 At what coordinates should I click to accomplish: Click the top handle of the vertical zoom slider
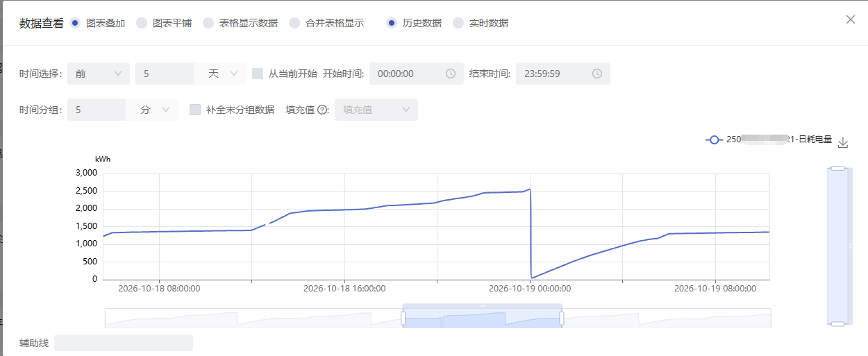[837, 168]
